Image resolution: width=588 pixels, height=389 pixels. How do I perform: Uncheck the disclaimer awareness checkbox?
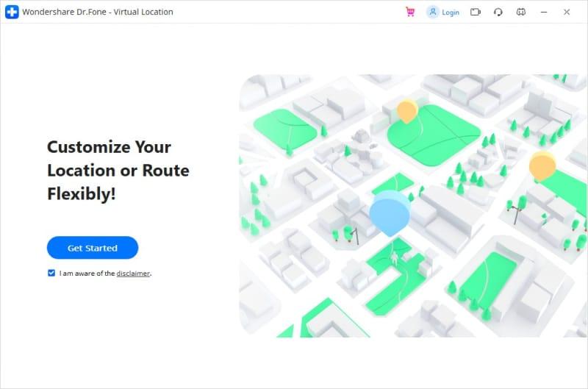tap(51, 273)
